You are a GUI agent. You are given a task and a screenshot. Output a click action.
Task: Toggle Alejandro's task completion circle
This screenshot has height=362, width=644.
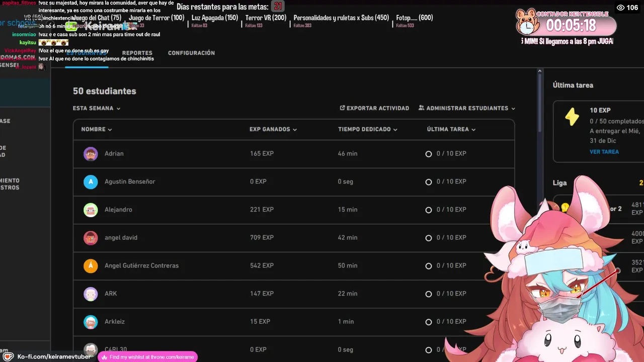[x=429, y=210]
